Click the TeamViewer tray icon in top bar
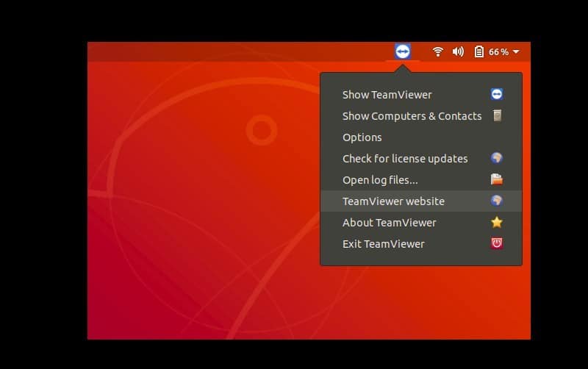588x369 pixels. coord(402,51)
